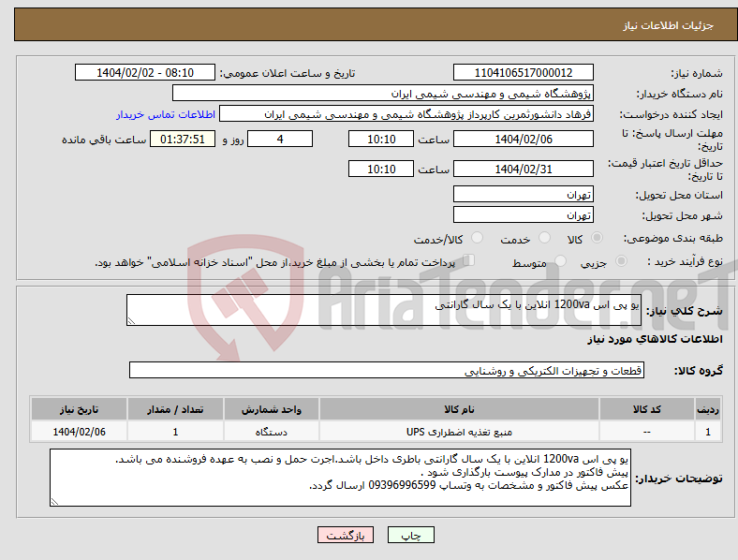Click the response deadline date 1404/02/06 field
This screenshot has height=560, width=738.
[x=523, y=139]
